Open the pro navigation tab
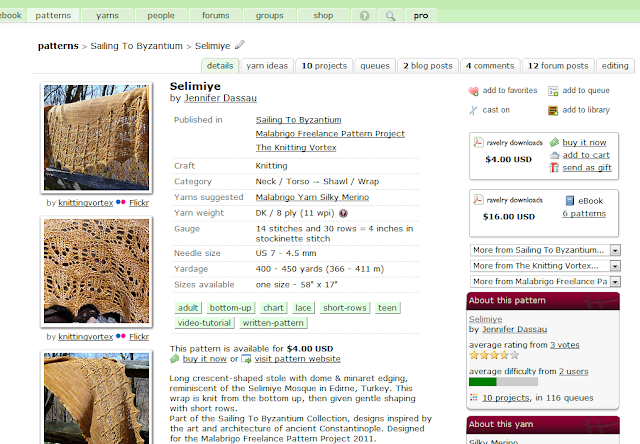This screenshot has height=444, width=640. [421, 16]
